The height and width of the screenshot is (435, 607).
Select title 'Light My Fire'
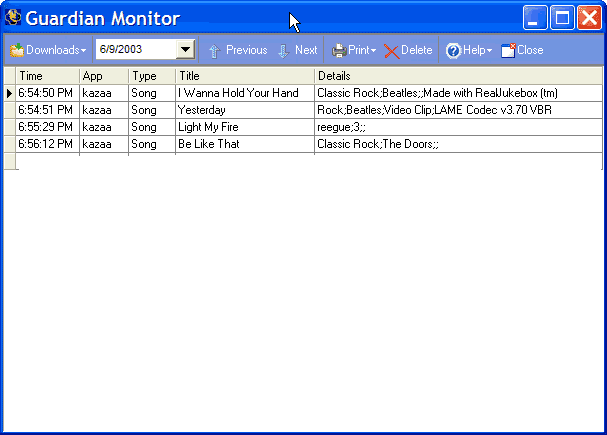245,127
